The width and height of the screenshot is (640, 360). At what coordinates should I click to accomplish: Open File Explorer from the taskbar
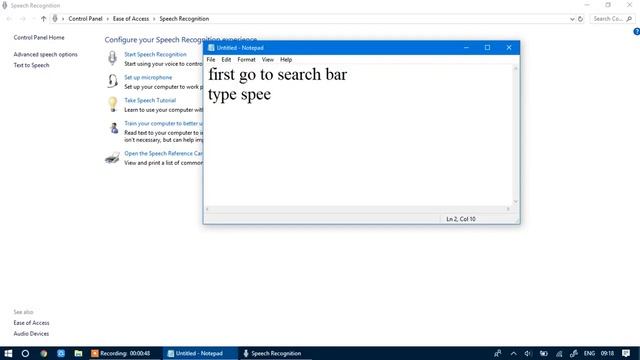[78, 353]
